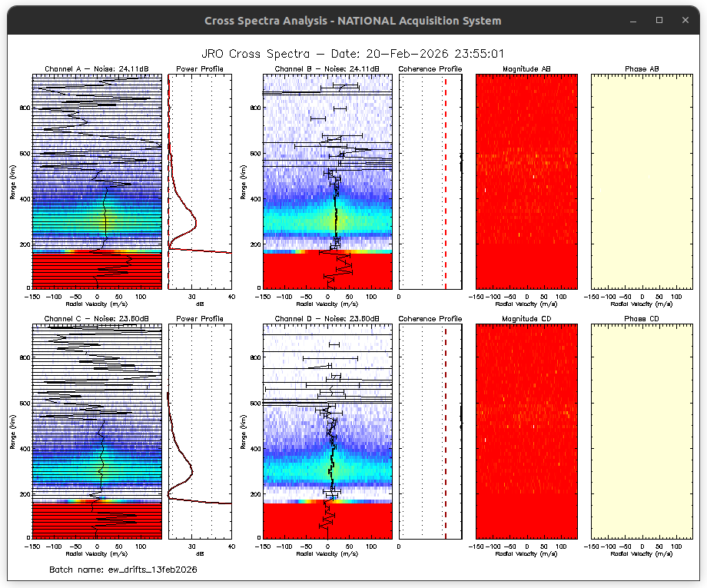Pick the Magnitude AB plot panel
Viewport: 707px width, 588px height.
526,181
